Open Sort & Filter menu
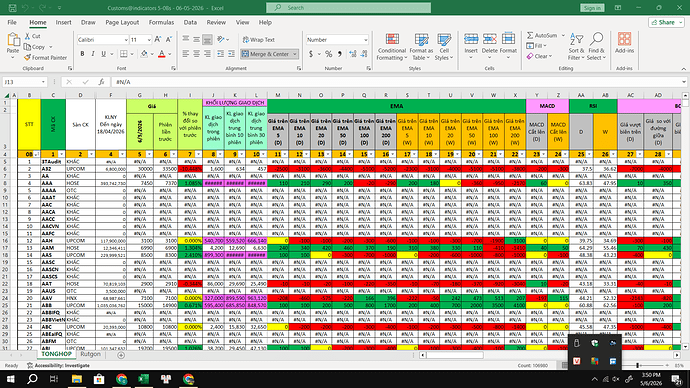 point(576,47)
